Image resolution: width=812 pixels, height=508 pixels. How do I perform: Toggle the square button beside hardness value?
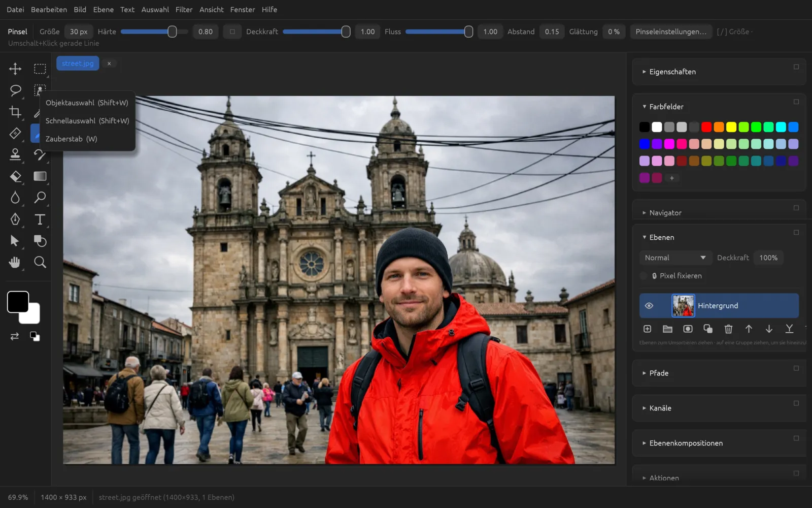(232, 31)
